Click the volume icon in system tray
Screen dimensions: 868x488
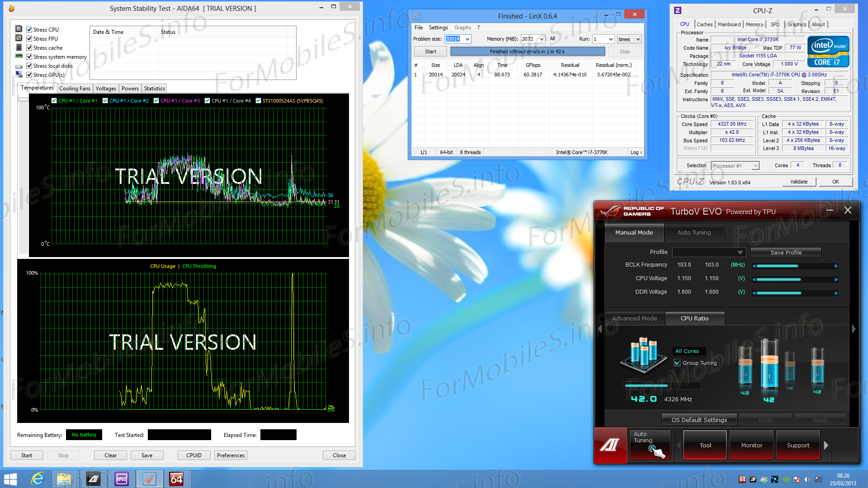tap(807, 479)
